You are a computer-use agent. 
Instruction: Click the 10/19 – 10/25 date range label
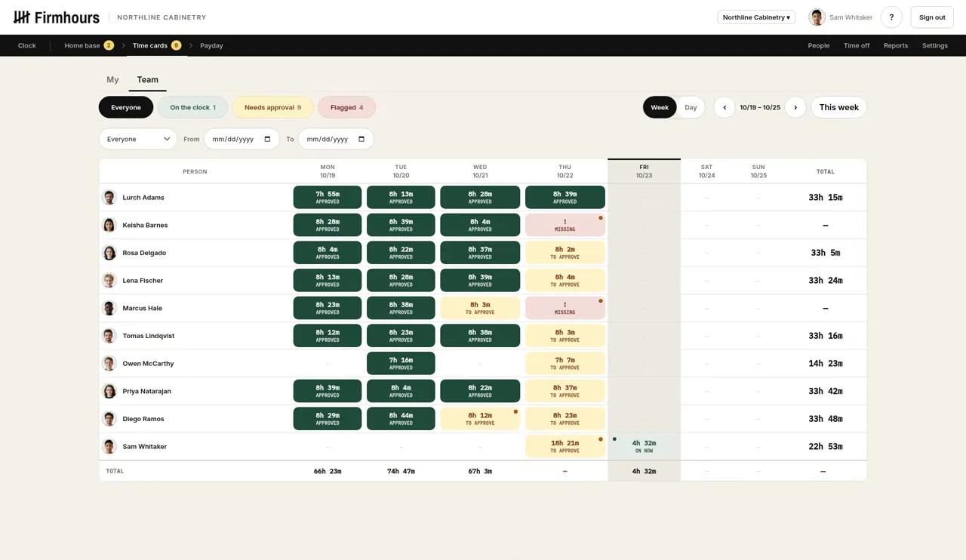point(760,107)
